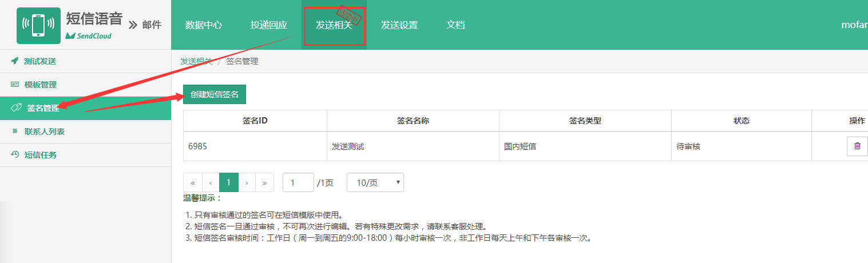Go to the first page with «
Image resolution: width=868 pixels, height=263 pixels.
tap(193, 182)
